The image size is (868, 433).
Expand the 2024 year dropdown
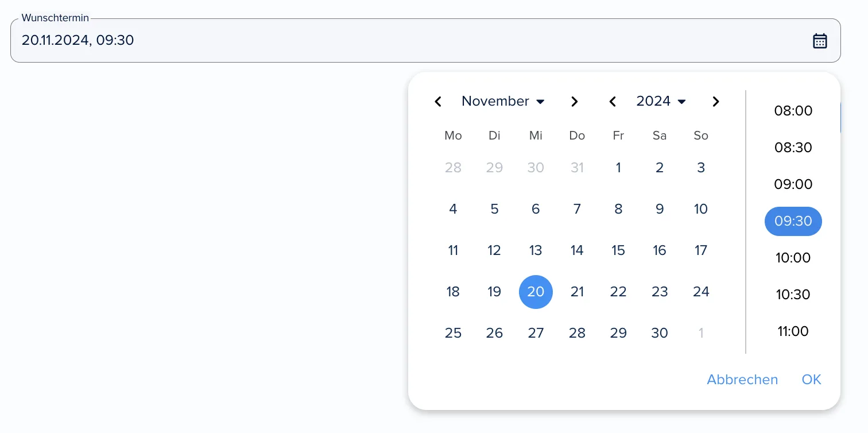[x=661, y=101]
